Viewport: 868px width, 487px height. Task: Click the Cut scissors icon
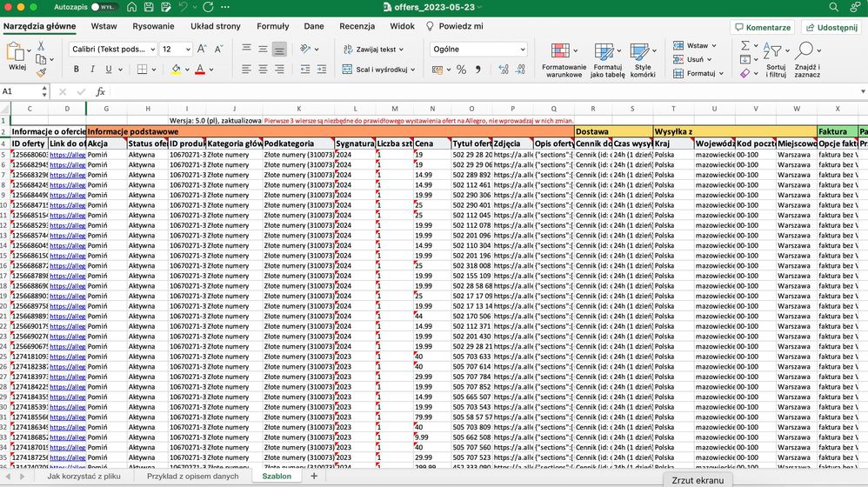coord(41,45)
